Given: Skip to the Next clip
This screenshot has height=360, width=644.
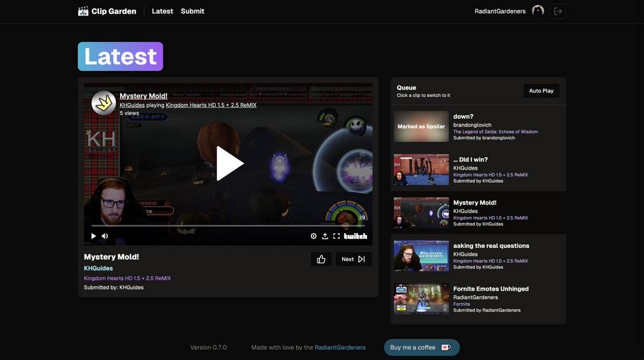Looking at the screenshot, I should [354, 259].
